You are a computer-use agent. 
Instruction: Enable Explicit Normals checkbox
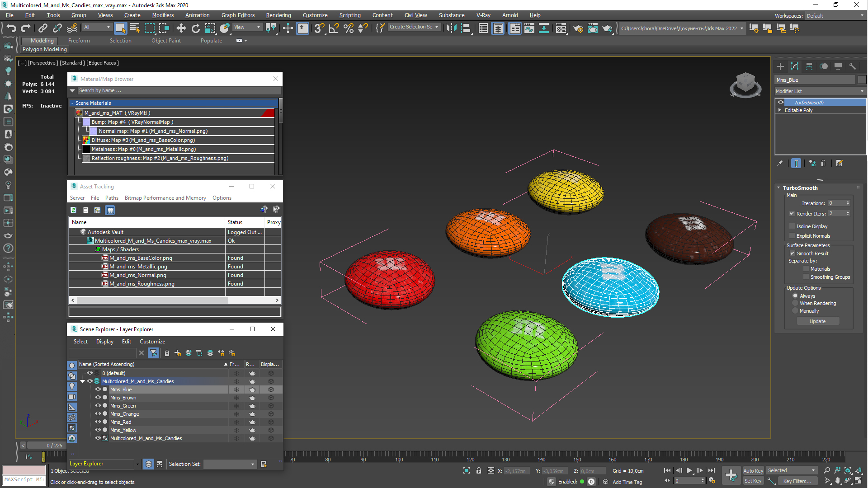coord(792,236)
